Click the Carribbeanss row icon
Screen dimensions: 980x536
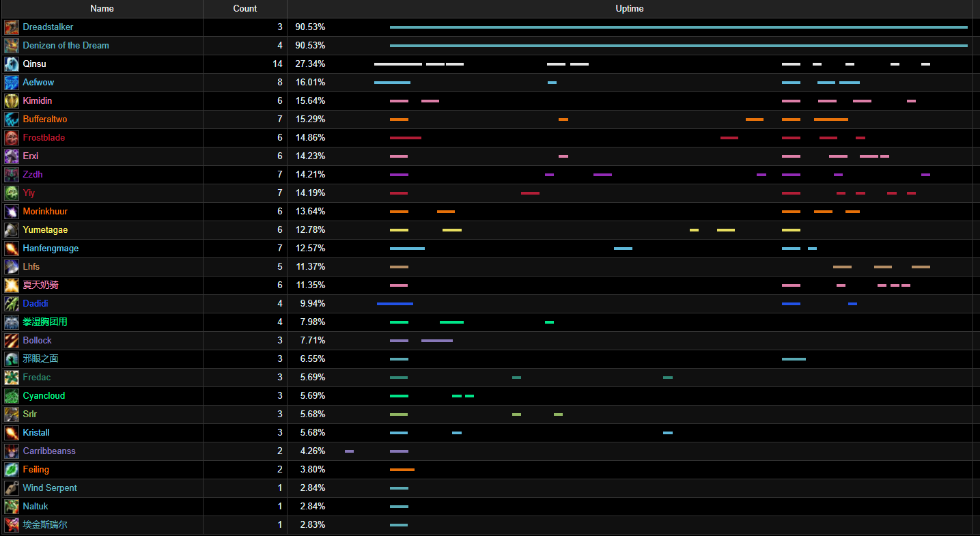point(12,451)
